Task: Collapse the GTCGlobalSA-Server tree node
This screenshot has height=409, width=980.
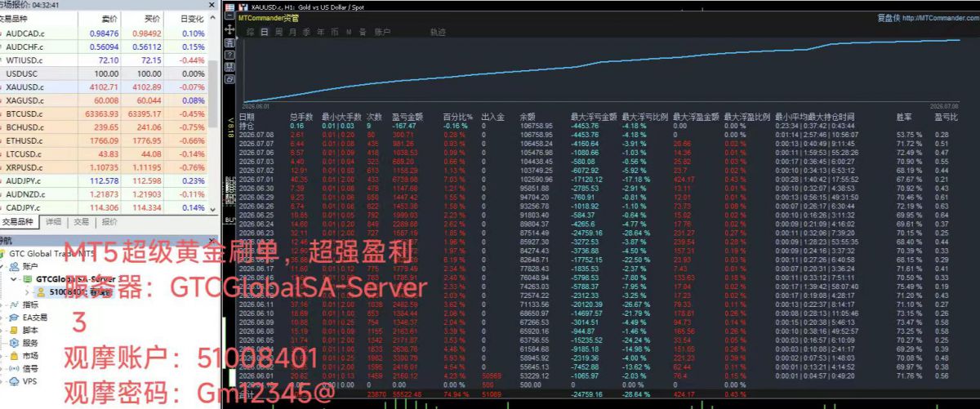Action: coord(14,279)
